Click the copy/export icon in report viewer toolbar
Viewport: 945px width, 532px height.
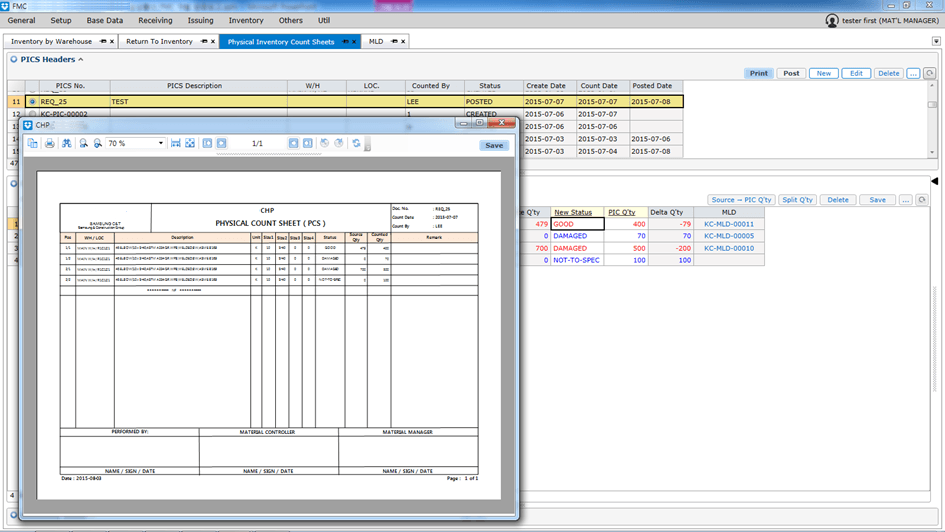33,144
